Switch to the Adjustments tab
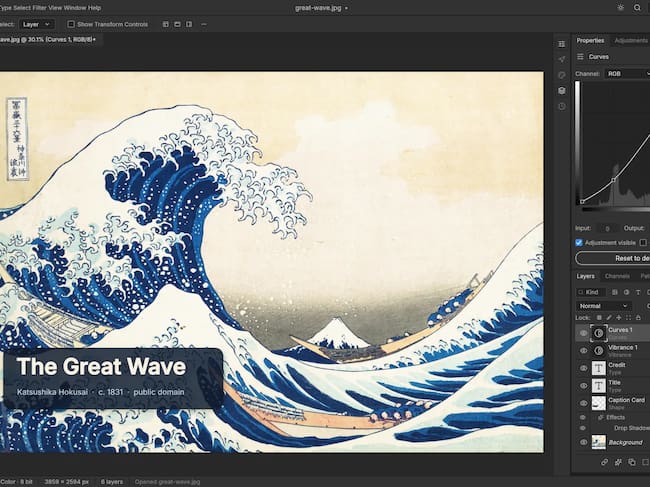The height and width of the screenshot is (487, 650). pyautogui.click(x=631, y=40)
